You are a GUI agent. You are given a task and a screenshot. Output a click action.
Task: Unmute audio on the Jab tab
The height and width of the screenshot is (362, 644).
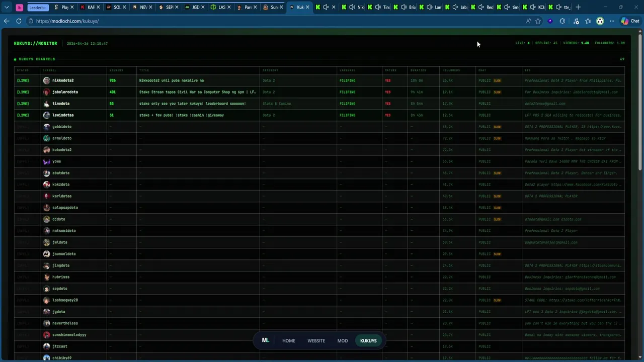coord(456,7)
